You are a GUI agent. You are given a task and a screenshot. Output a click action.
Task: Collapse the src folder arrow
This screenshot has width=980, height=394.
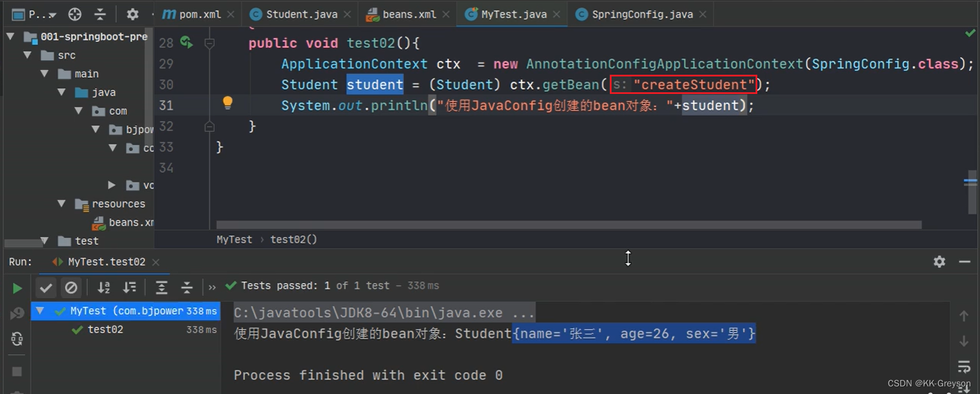tap(27, 55)
